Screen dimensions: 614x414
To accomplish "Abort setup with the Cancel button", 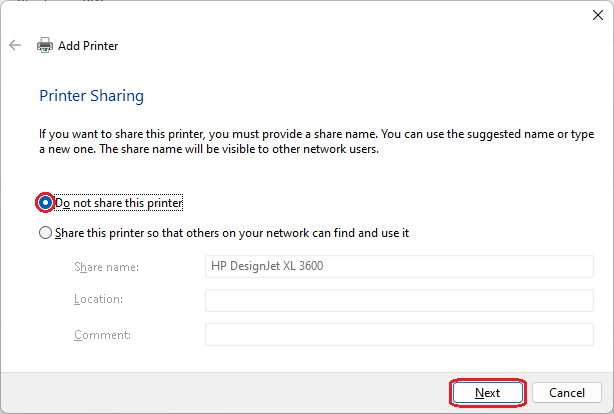I will point(567,392).
